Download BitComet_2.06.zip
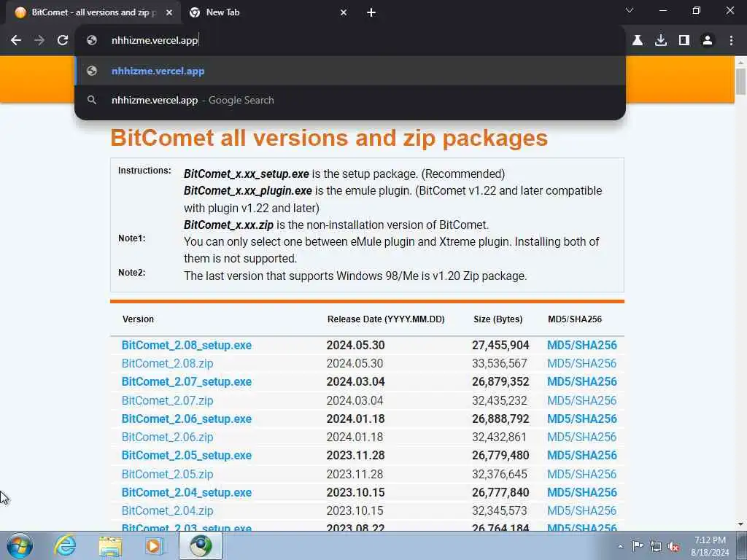Image resolution: width=747 pixels, height=560 pixels. [x=167, y=437]
